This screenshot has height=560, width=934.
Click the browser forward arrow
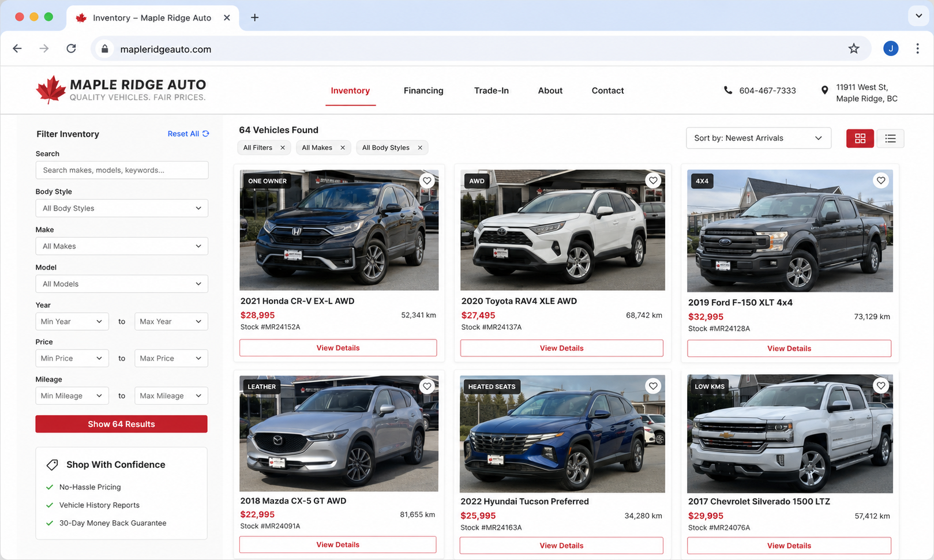point(44,48)
